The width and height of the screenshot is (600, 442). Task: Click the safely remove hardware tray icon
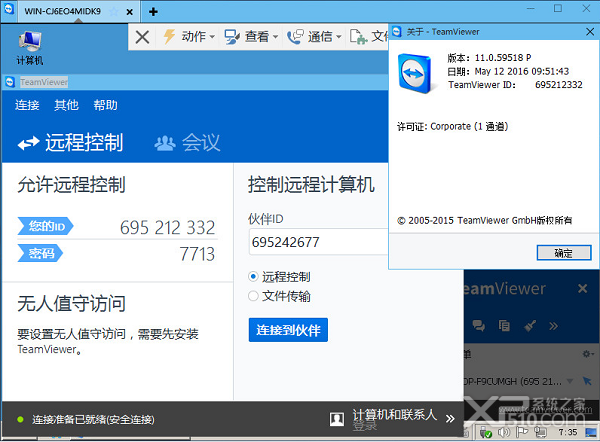coord(486,432)
